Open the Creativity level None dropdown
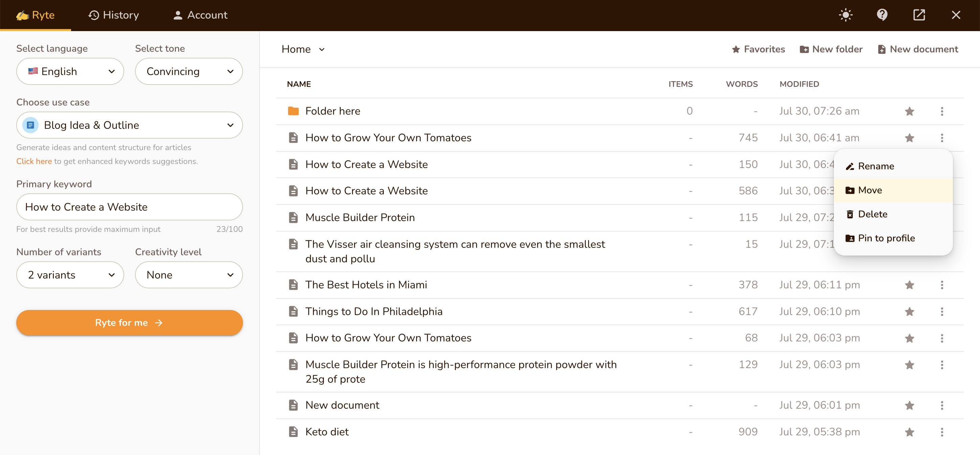The image size is (980, 455). click(189, 275)
